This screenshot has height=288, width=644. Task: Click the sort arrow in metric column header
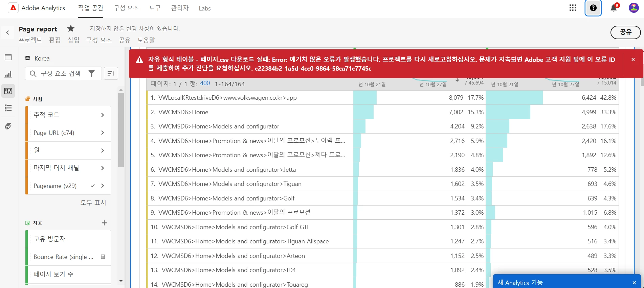pyautogui.click(x=457, y=80)
